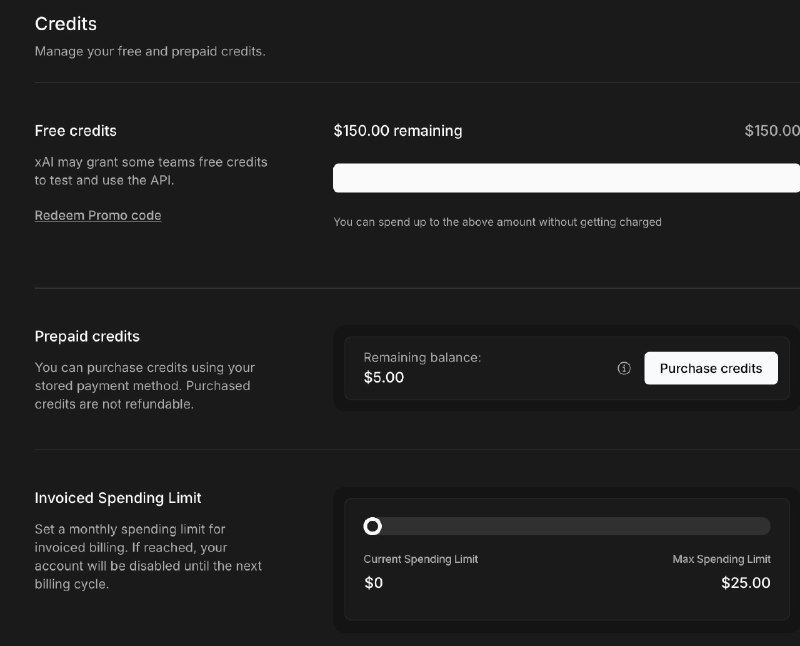Click the Invoiced Spending Limit heading
This screenshot has width=800, height=646.
(x=118, y=497)
